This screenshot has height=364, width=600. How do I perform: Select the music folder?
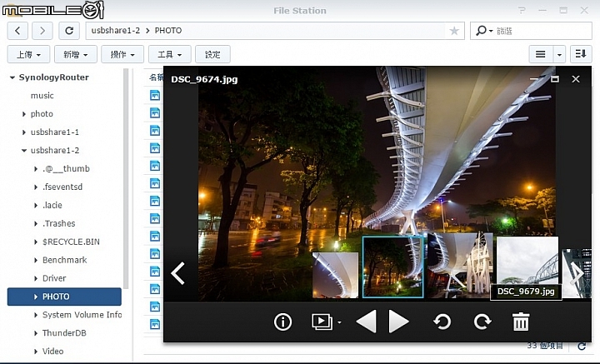pyautogui.click(x=42, y=96)
